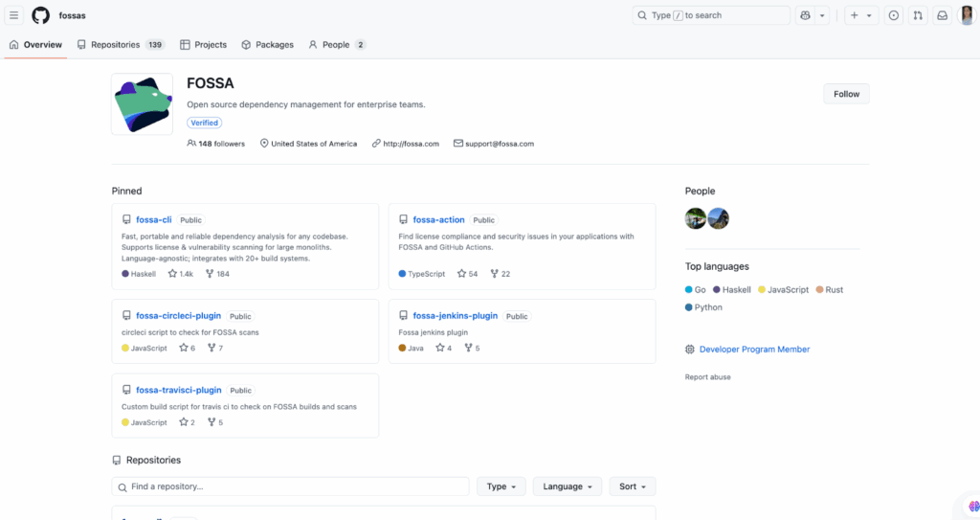The height and width of the screenshot is (520, 980).
Task: View fossa-travisci-plugin stars count 2
Action: point(187,422)
